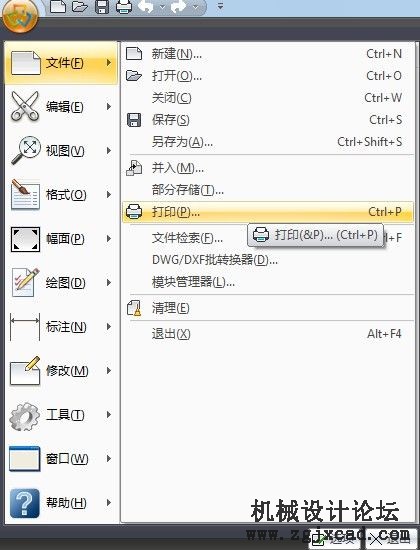The height and width of the screenshot is (550, 420).
Task: Click the magnifier icon beside 视图(V)
Action: 25,150
